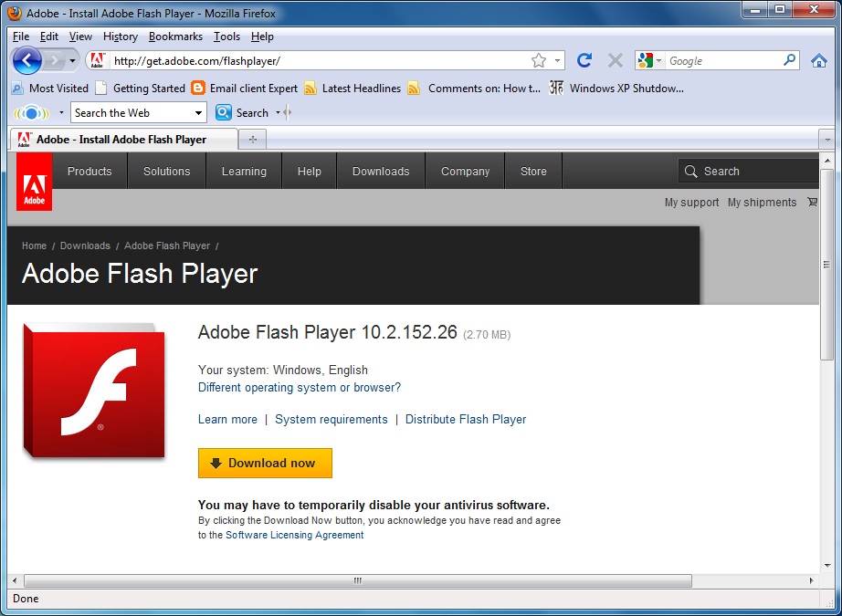Open the Latest Headlines feed bookmark
This screenshot has width=842, height=616.
353,88
